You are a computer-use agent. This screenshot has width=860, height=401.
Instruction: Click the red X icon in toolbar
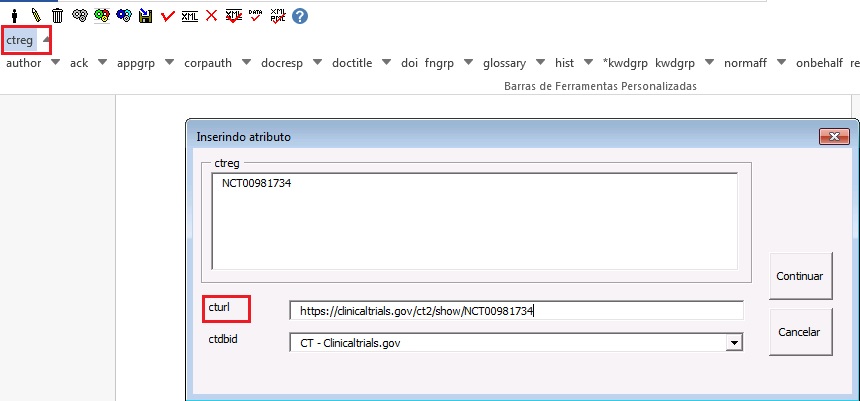(x=211, y=16)
